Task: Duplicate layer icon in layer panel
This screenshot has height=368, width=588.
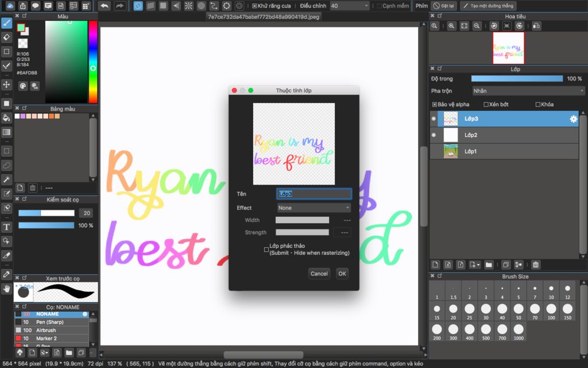Action: [506, 264]
